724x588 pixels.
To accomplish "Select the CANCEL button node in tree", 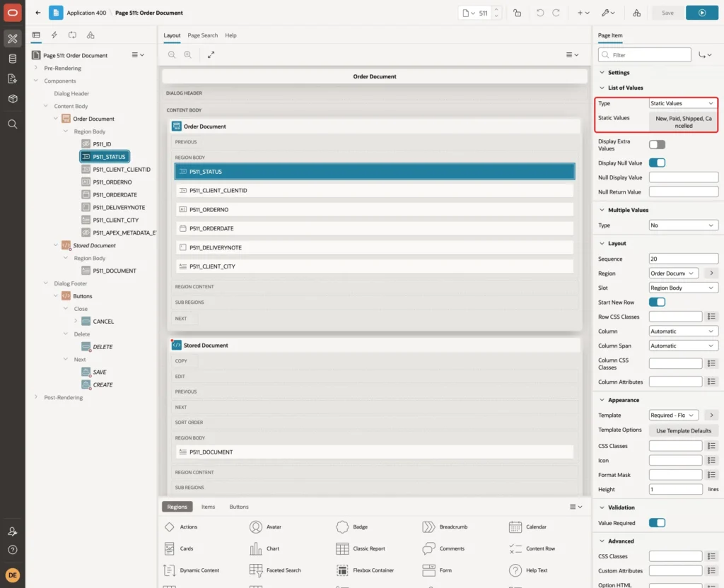I will tap(103, 322).
